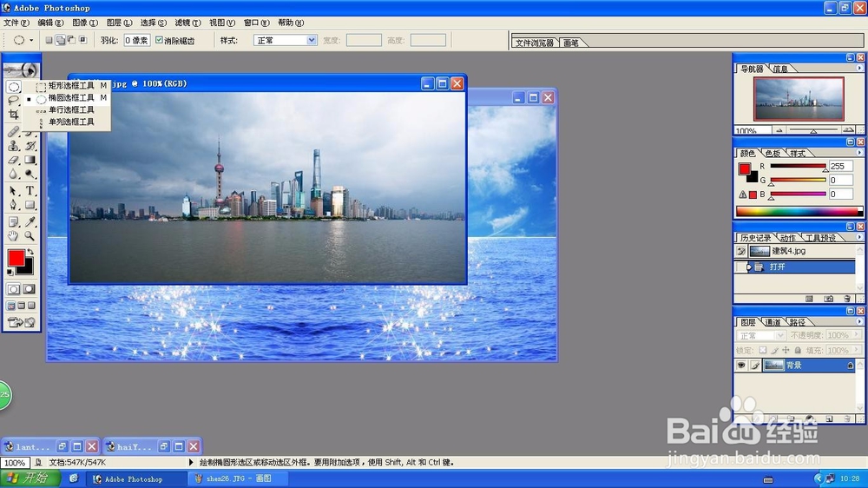The image size is (868, 488).
Task: Switch to the 动作 tab
Action: pyautogui.click(x=788, y=238)
